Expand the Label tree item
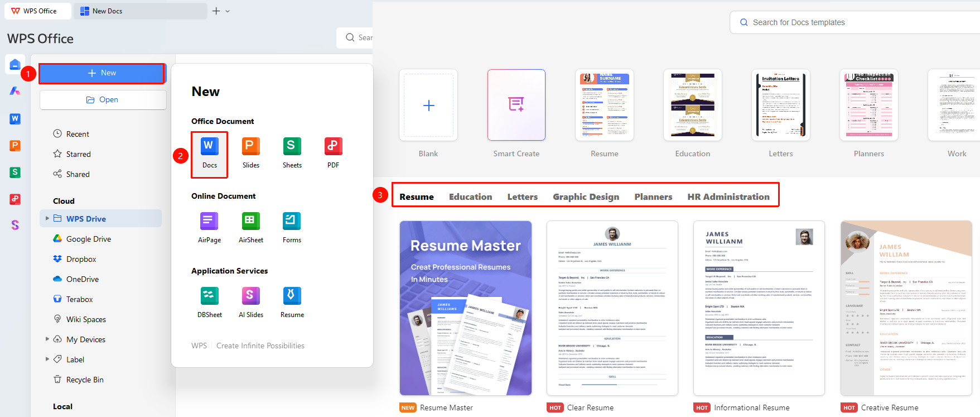This screenshot has width=980, height=417. 47,359
